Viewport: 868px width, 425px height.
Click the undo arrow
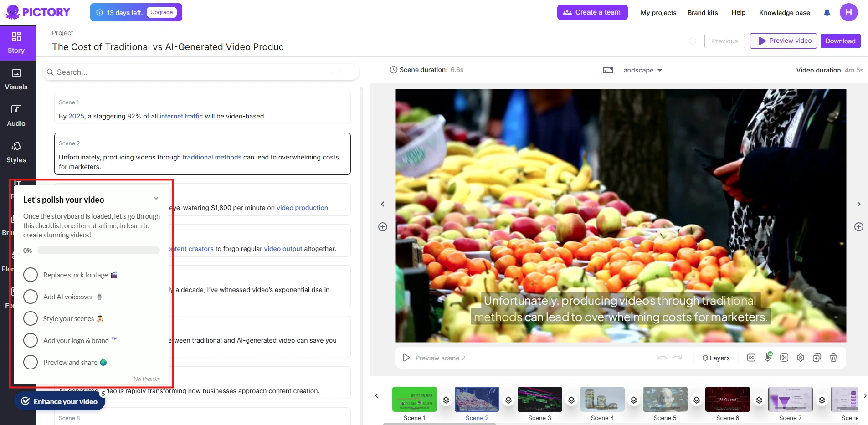662,358
